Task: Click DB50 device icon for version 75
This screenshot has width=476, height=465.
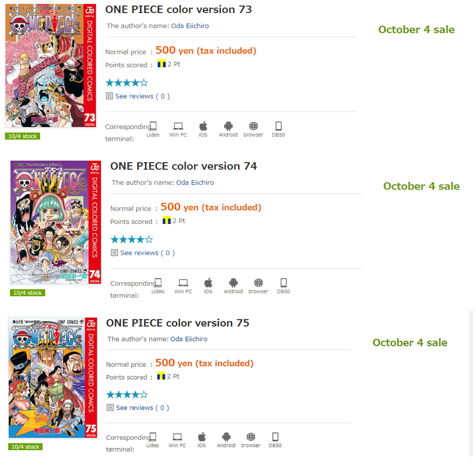Action: 275,437
